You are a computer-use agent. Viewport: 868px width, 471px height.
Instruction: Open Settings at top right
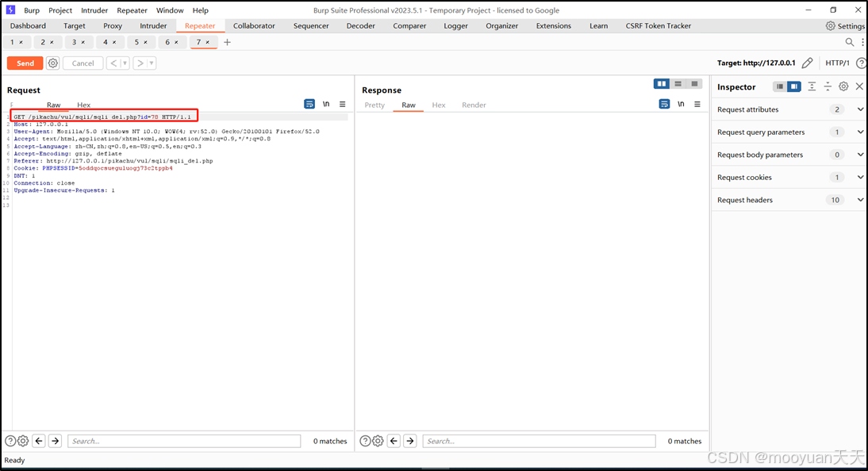[845, 26]
